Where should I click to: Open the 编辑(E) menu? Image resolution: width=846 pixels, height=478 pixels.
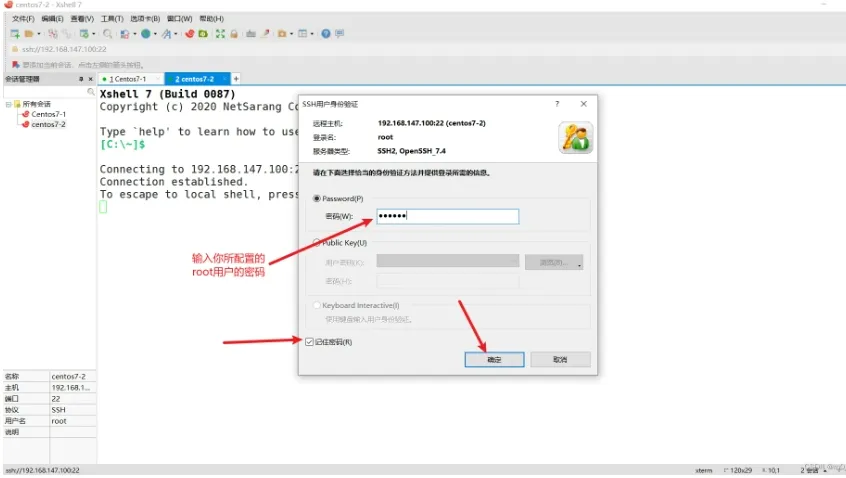(x=52, y=19)
